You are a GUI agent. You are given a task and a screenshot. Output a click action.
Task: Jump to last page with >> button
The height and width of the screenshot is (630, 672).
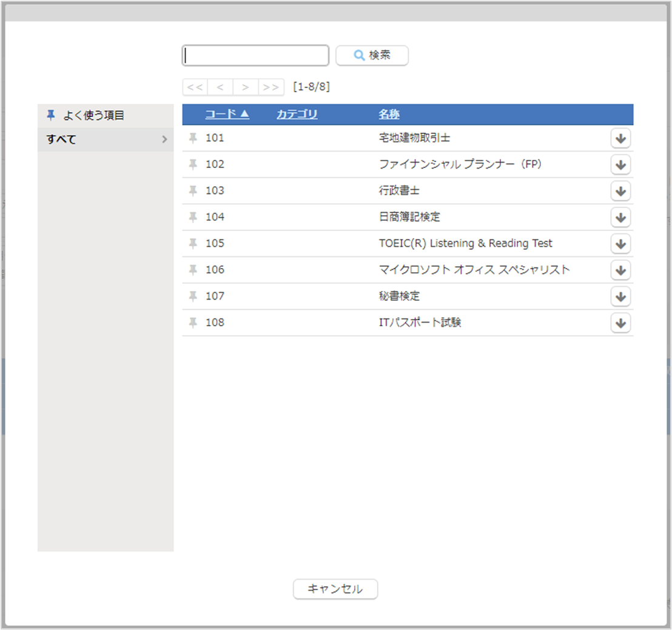point(271,87)
